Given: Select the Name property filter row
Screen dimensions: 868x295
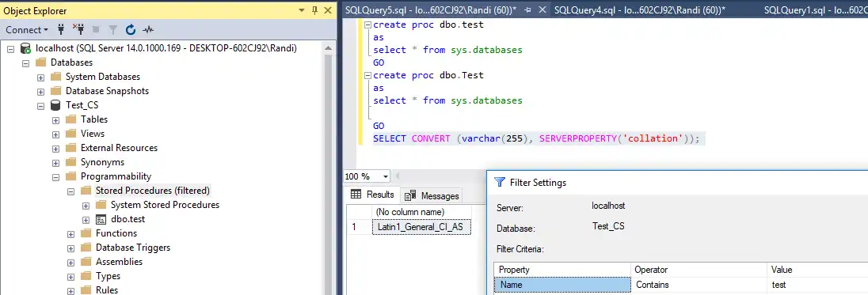Looking at the screenshot, I should 562,285.
